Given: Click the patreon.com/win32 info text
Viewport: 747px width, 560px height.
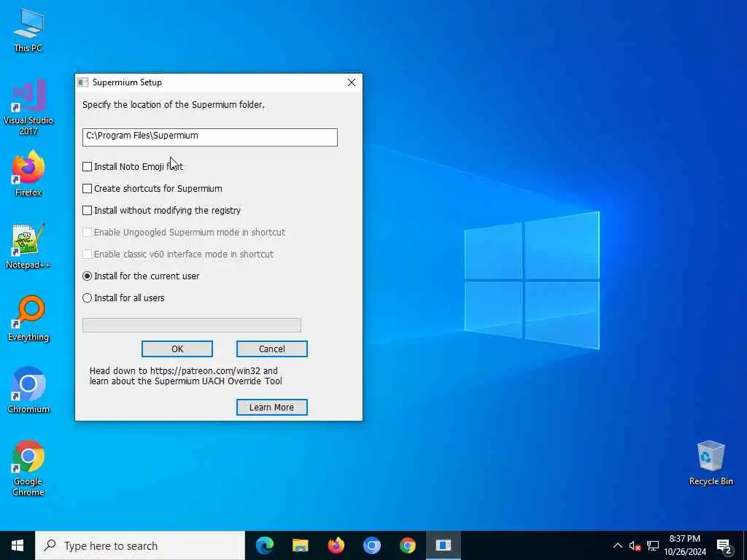Looking at the screenshot, I should coord(186,376).
